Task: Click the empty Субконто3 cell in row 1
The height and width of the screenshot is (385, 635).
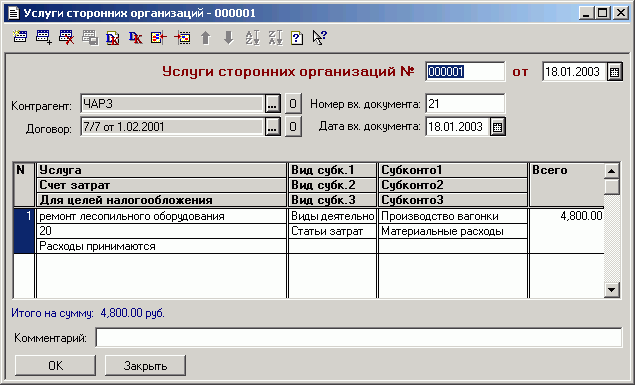Action: coord(453,246)
